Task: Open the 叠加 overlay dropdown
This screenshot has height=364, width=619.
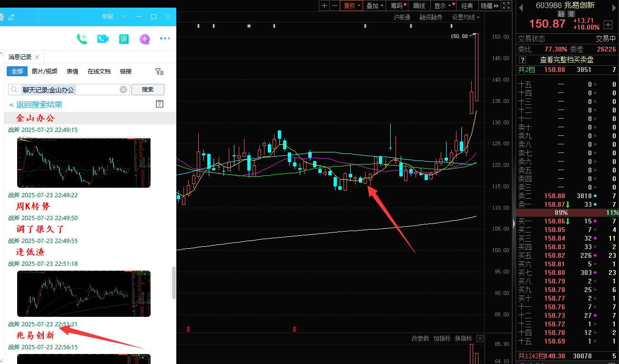Action: point(375,6)
